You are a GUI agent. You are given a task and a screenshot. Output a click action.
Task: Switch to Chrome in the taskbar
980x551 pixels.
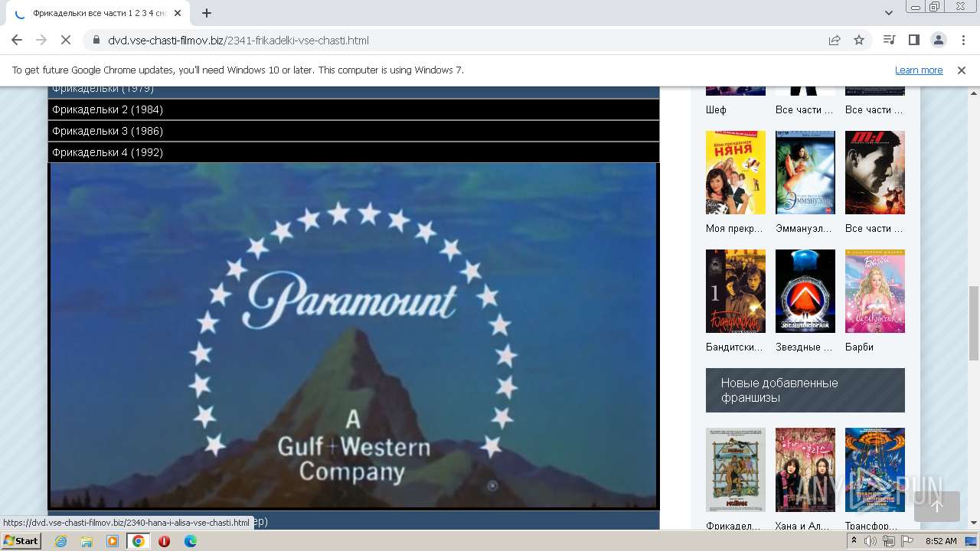[x=139, y=541]
